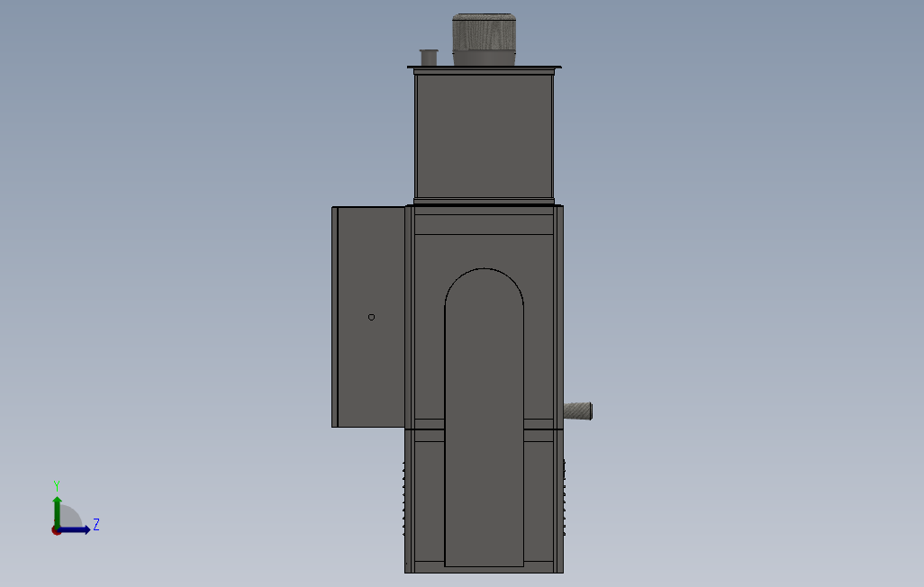Select the side cabinet box face

tap(371, 317)
